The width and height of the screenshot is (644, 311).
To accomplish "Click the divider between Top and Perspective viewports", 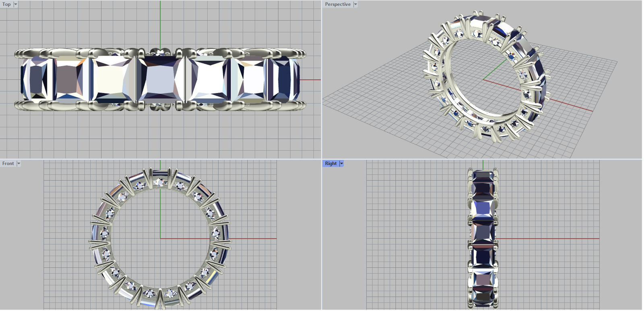I will pos(322,81).
